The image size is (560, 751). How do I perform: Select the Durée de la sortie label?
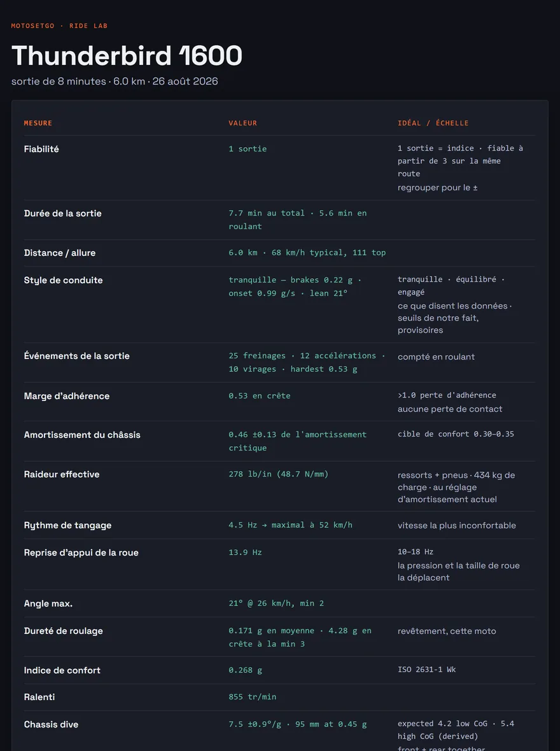click(63, 213)
